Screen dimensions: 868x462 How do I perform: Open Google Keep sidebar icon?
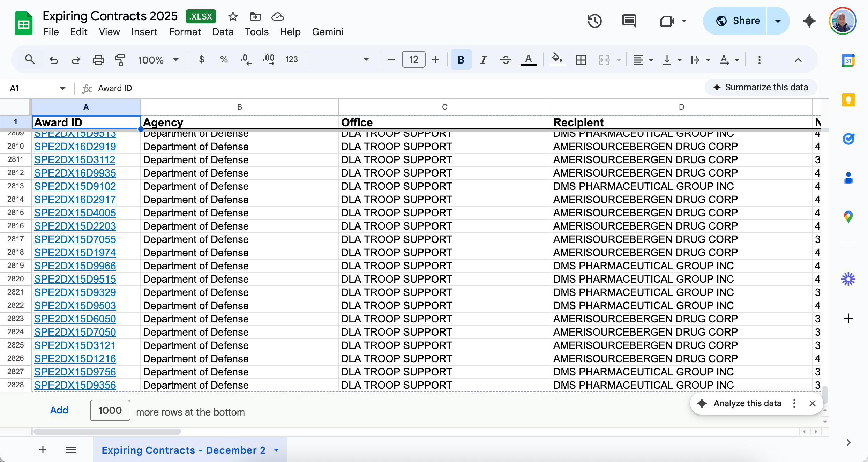(x=848, y=100)
